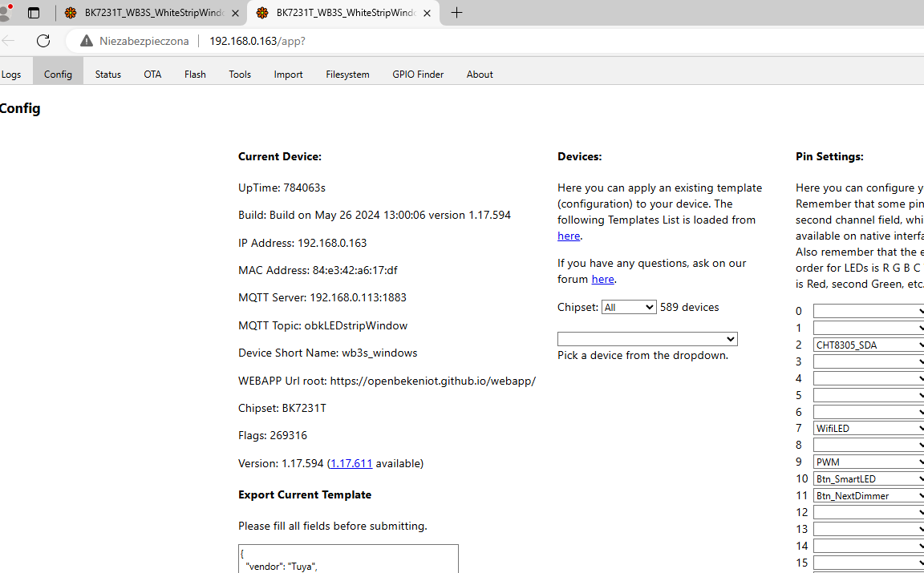The width and height of the screenshot is (924, 573).
Task: Click the 'MQTT Topic: obkLEDstripWindow' line
Action: [x=323, y=325]
